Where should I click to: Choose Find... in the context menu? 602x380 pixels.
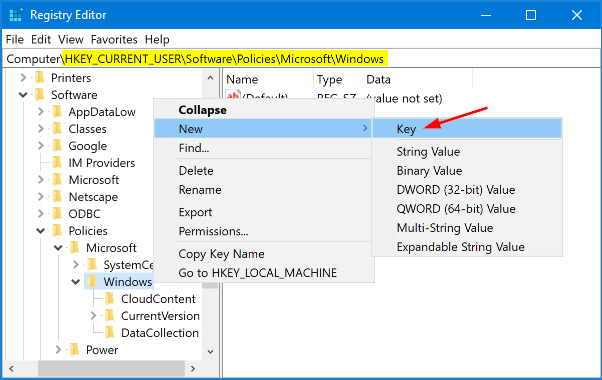[263, 148]
